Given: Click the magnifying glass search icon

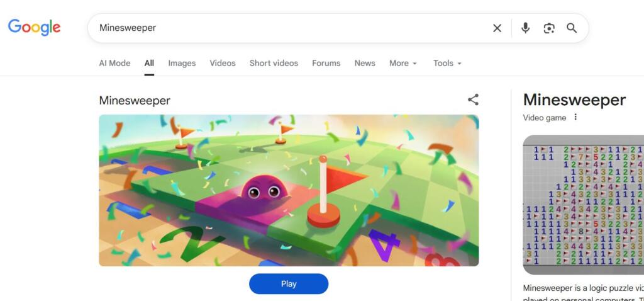Looking at the screenshot, I should pyautogui.click(x=572, y=28).
